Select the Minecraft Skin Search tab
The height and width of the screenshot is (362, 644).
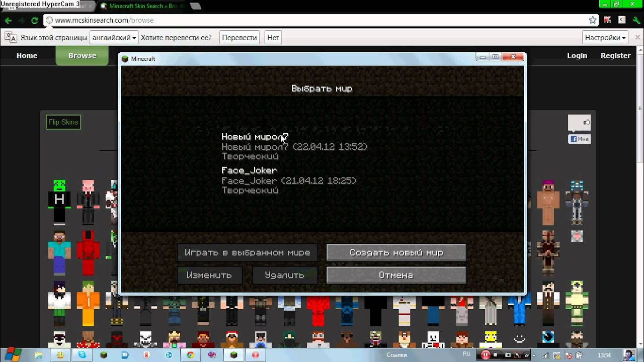coord(142,6)
